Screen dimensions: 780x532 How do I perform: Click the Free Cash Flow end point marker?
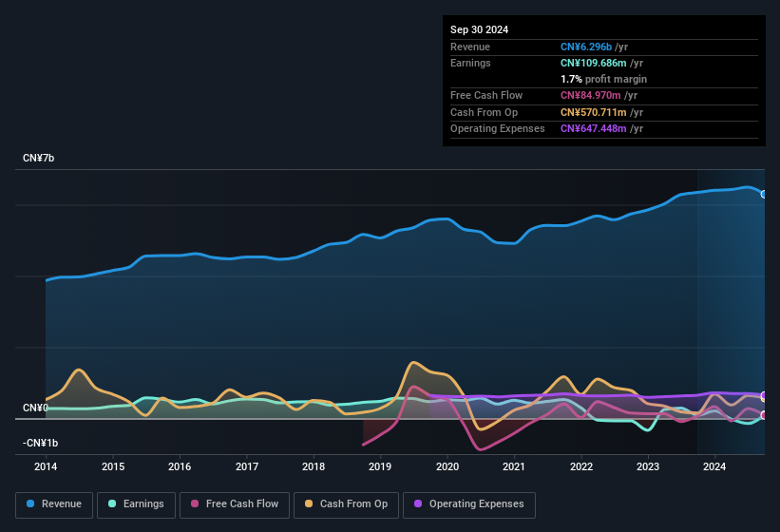(764, 415)
